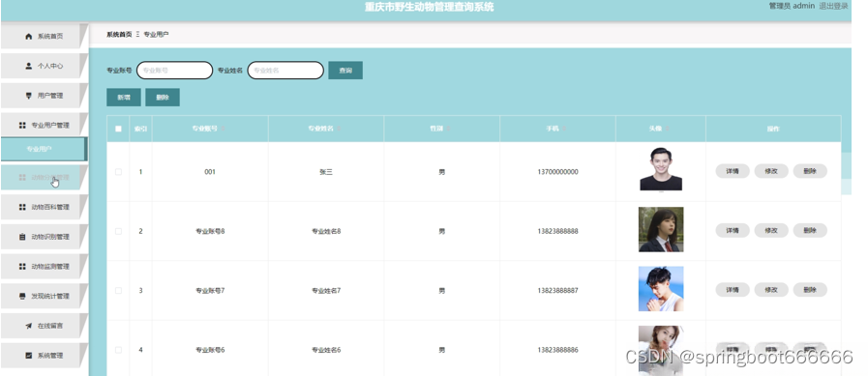
Task: Click the avatar photo of 张三
Action: coord(661,169)
